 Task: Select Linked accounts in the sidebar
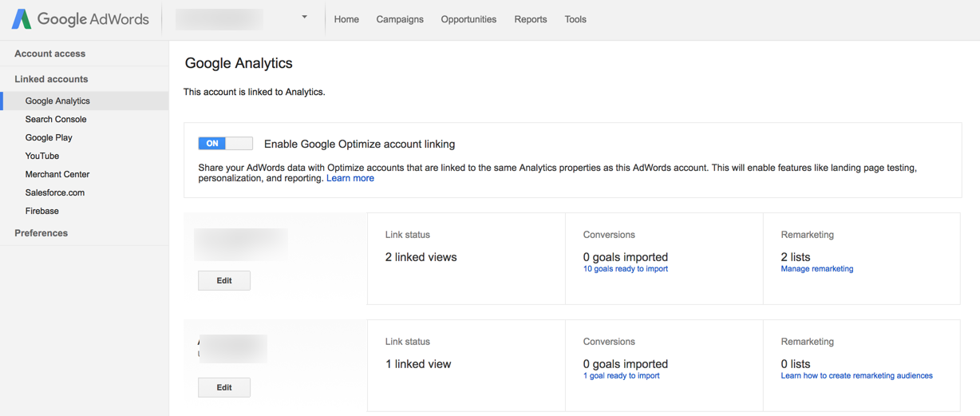51,79
